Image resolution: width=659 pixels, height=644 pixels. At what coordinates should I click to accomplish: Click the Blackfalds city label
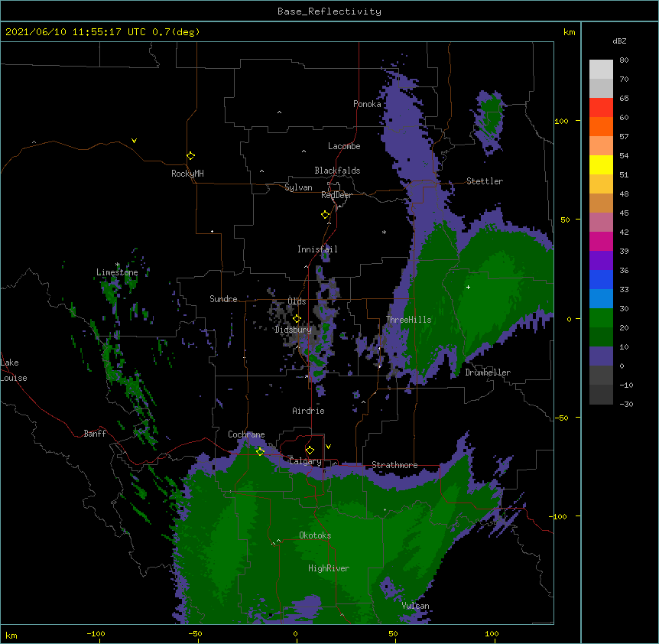pyautogui.click(x=337, y=171)
